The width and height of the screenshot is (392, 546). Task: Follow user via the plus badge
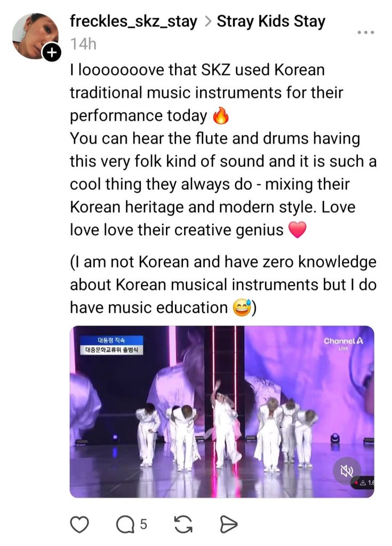coord(52,53)
